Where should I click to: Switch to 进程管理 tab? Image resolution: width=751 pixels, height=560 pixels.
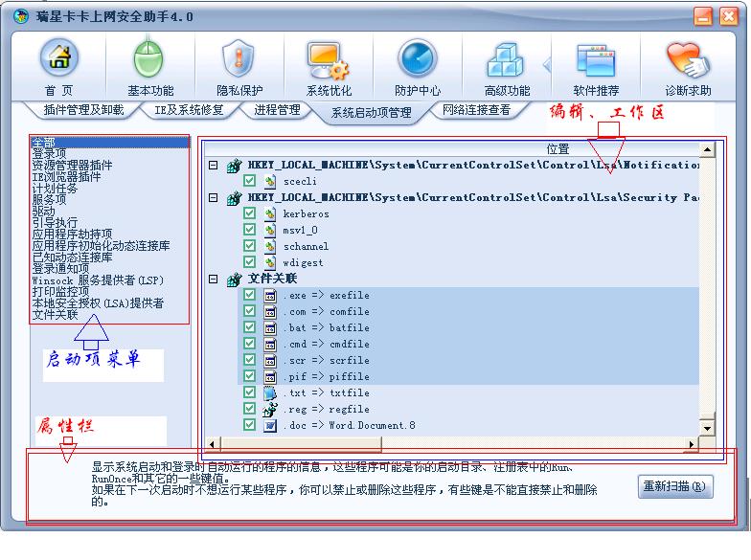(277, 110)
